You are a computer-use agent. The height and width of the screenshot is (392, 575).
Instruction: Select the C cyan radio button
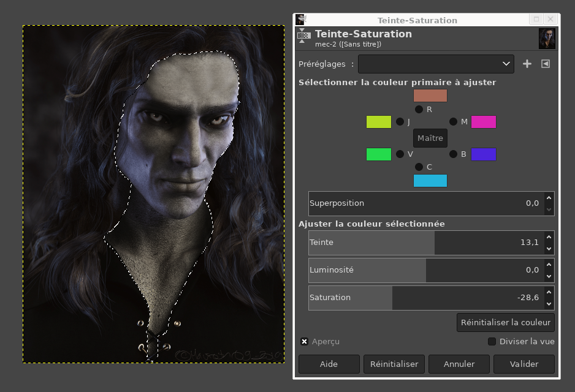(419, 167)
